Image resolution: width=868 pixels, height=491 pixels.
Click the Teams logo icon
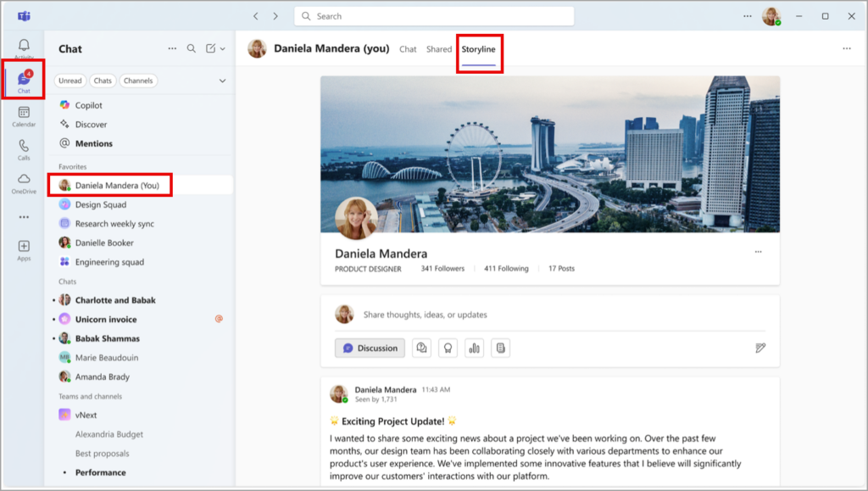(x=24, y=16)
